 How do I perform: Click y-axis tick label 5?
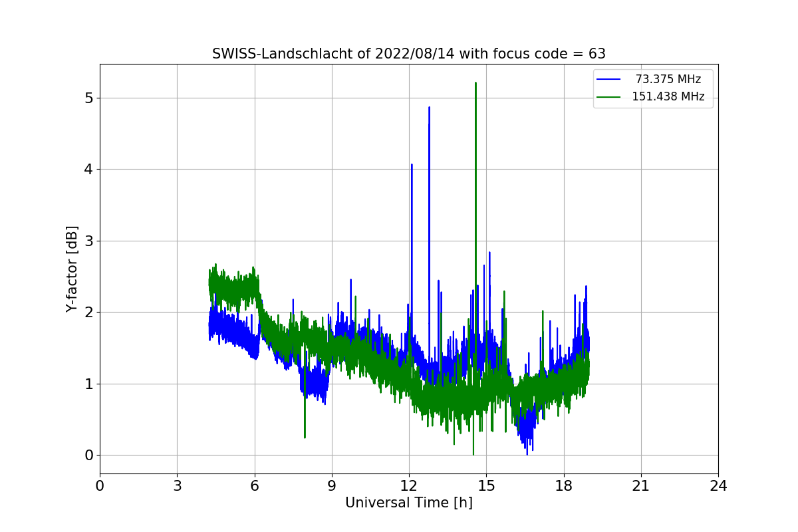click(88, 98)
